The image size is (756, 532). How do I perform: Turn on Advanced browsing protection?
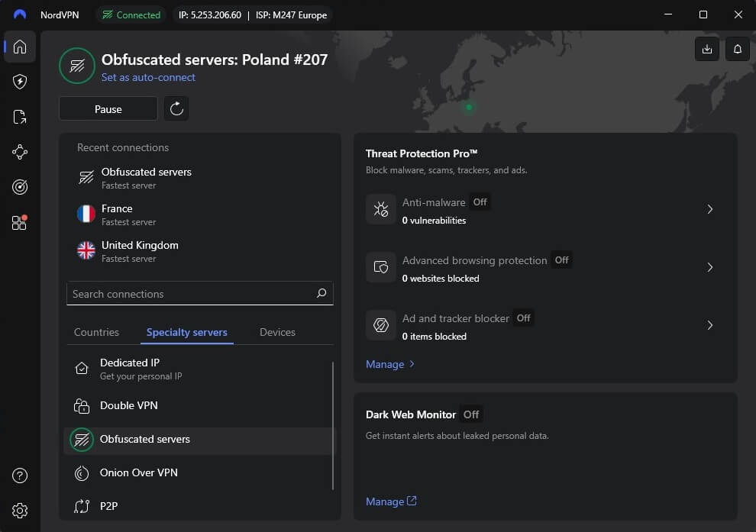pyautogui.click(x=561, y=260)
